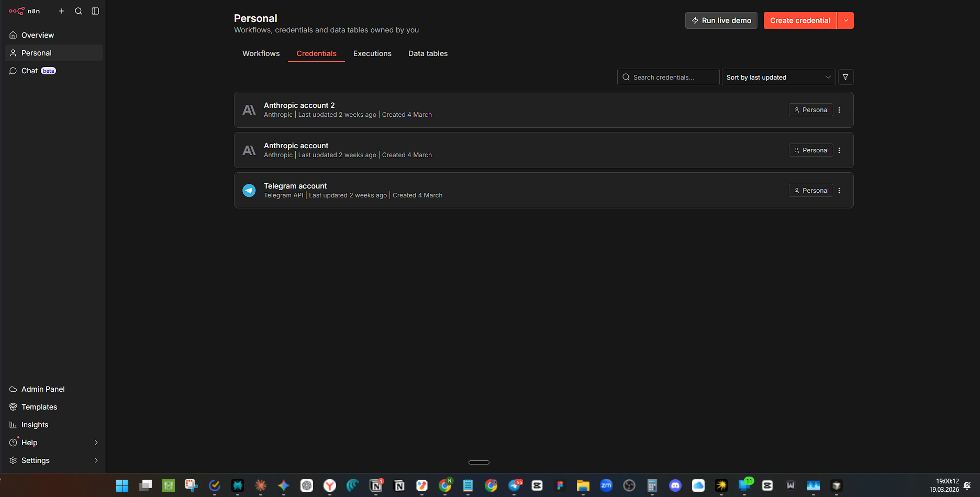Expand the Create credential dropdown arrow
The width and height of the screenshot is (980, 497).
click(x=845, y=20)
